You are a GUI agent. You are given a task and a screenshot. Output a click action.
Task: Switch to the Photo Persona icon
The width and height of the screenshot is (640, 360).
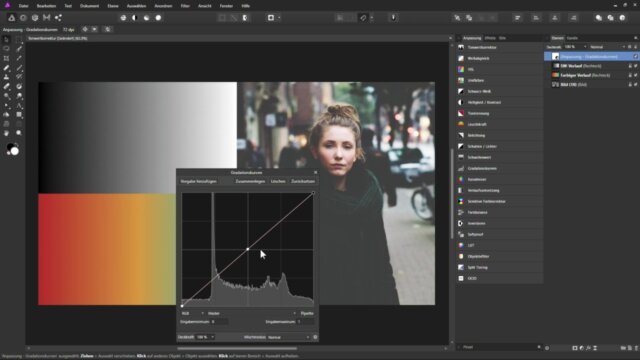point(11,18)
